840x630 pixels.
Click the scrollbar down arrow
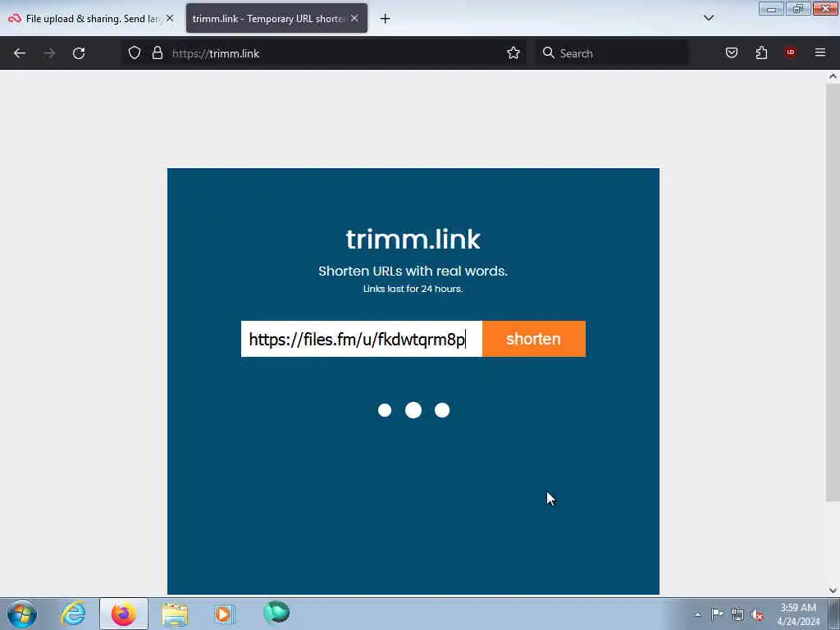pyautogui.click(x=833, y=591)
